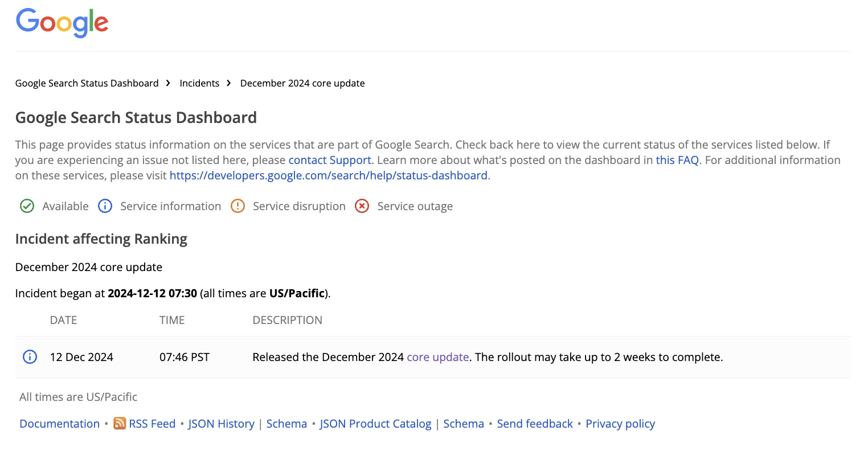The width and height of the screenshot is (868, 451).
Task: Open the core update link in the description
Action: 437,357
